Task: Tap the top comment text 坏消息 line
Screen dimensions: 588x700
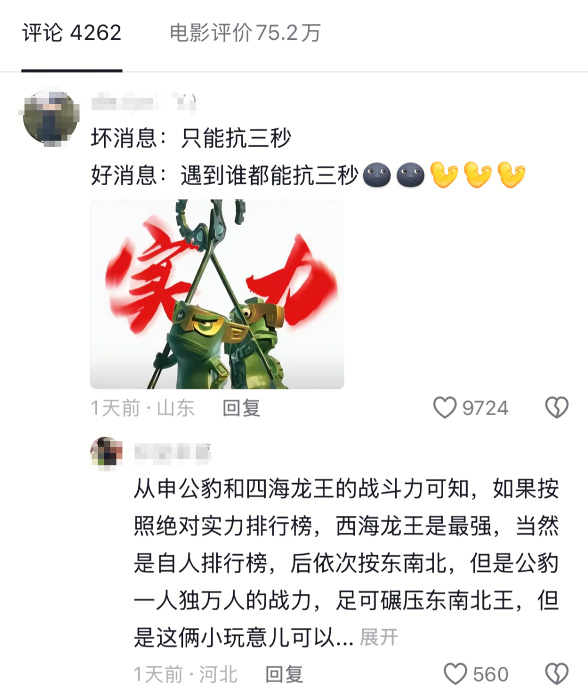Action: point(191,138)
